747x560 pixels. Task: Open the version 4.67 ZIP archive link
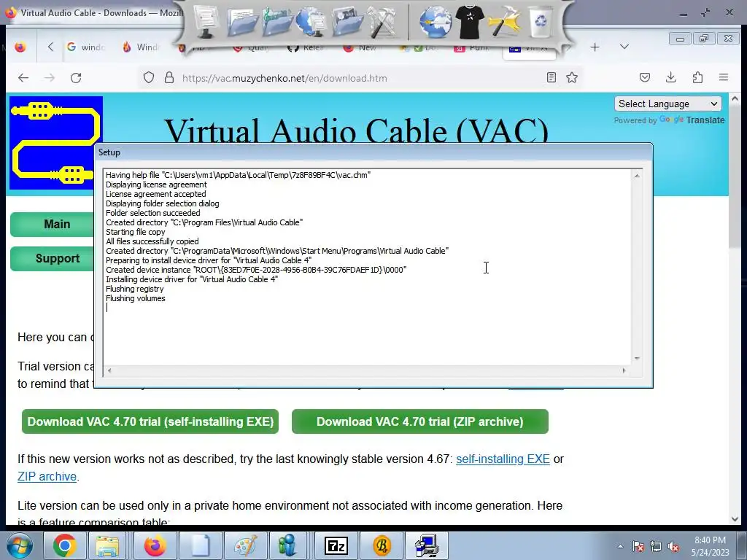point(47,477)
